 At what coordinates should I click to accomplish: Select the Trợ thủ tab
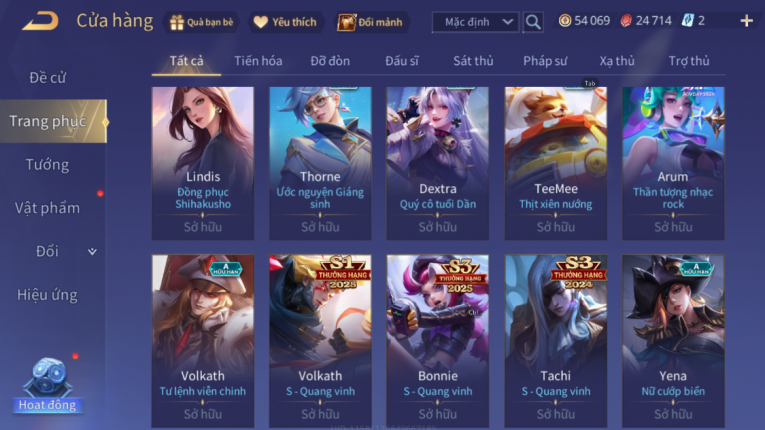tap(688, 61)
